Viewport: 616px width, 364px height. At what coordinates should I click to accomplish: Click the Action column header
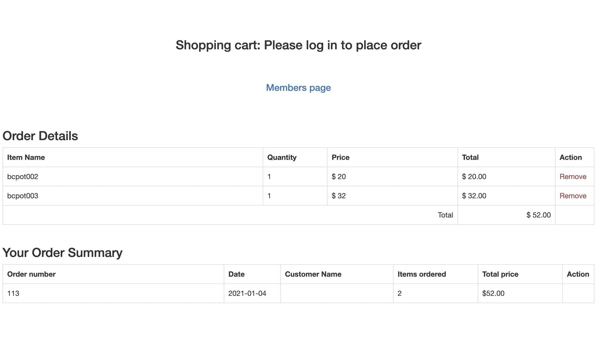(571, 157)
